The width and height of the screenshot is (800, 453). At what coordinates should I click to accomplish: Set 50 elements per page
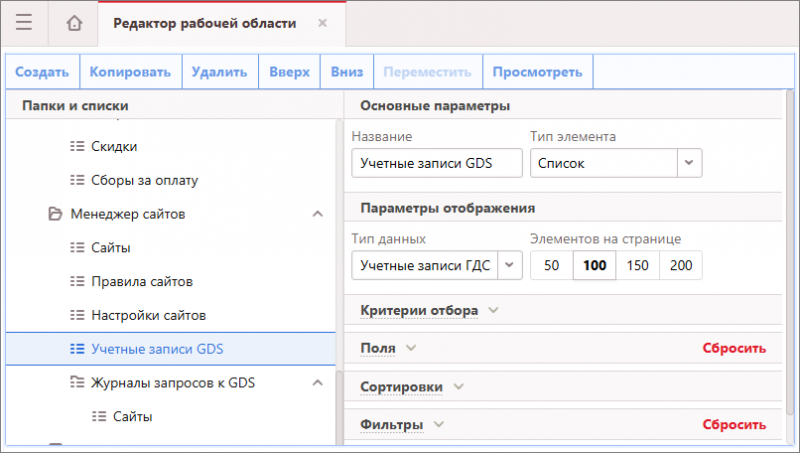(x=551, y=265)
